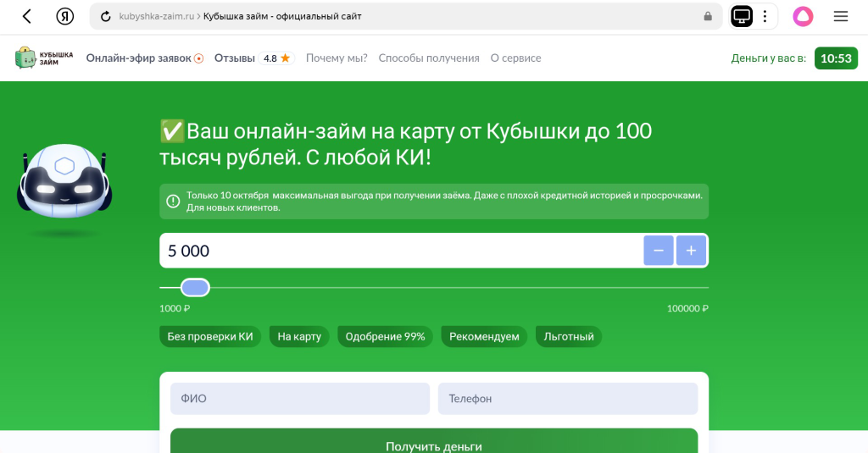Open Почему мы? section
Viewport: 868px width, 453px height.
click(x=337, y=58)
